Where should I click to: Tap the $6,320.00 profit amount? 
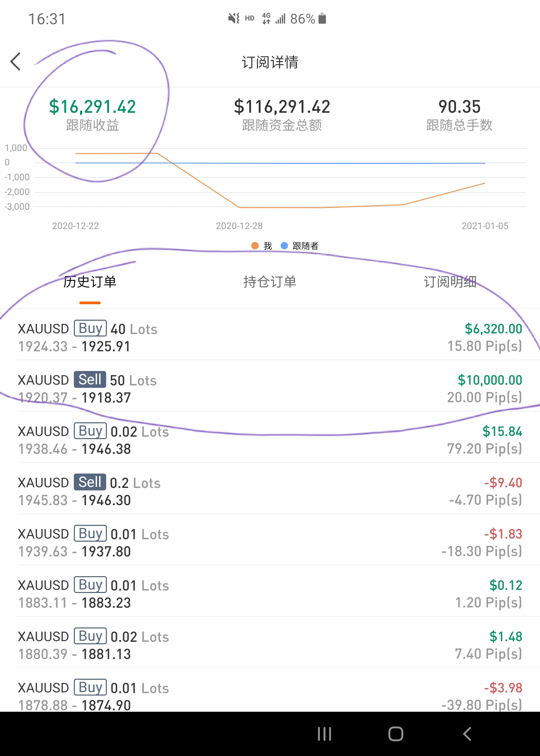click(494, 329)
